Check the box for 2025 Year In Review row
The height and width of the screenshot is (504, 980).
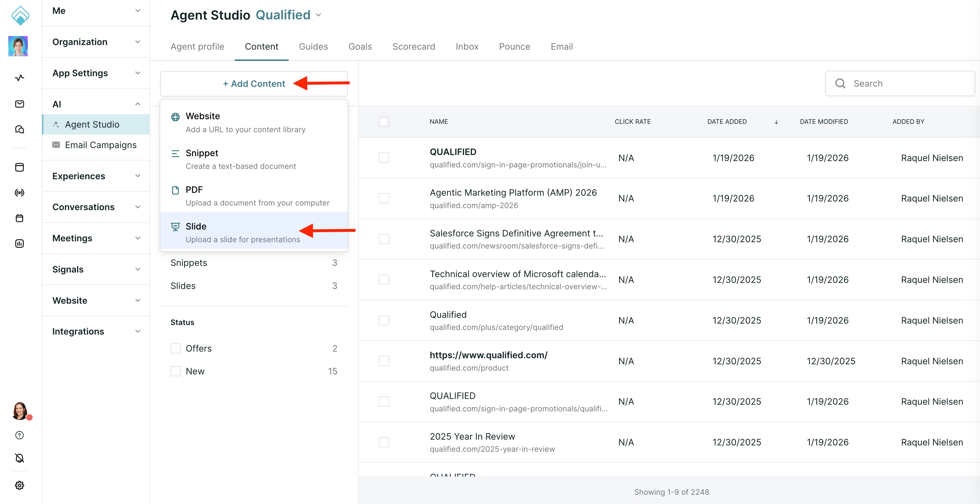384,443
